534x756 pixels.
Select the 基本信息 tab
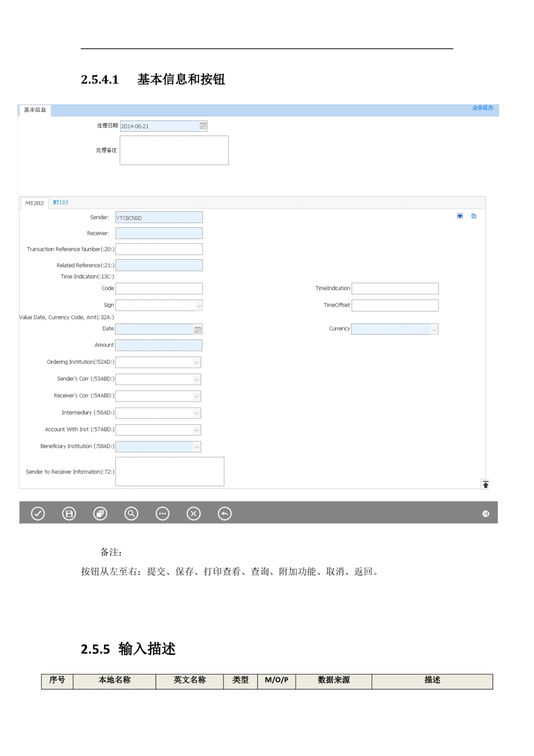(35, 110)
